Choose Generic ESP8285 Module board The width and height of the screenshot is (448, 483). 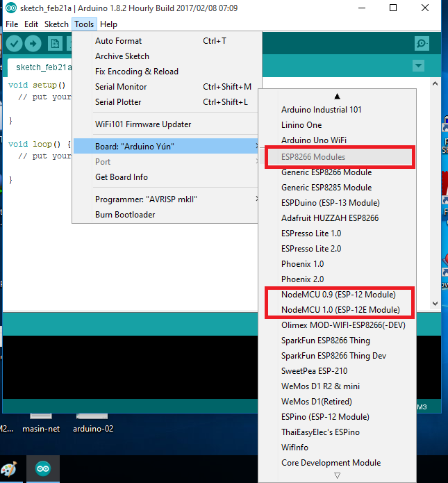(337, 188)
